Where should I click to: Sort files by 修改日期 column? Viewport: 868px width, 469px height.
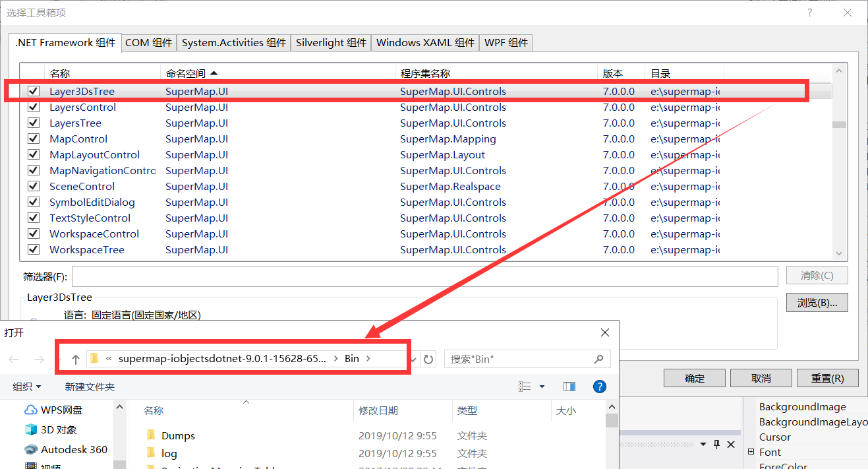coord(402,410)
